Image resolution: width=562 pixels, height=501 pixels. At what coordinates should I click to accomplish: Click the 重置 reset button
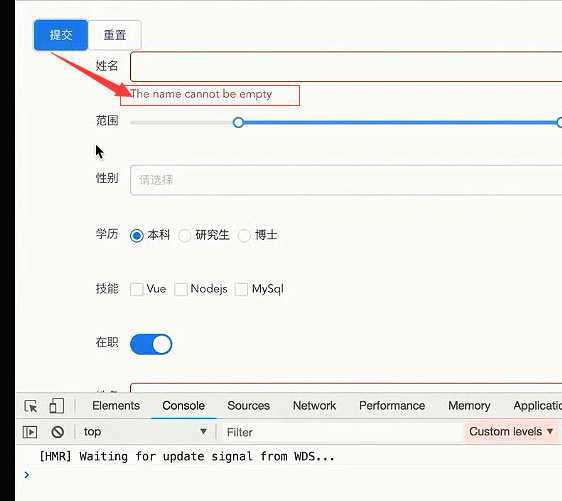(115, 35)
